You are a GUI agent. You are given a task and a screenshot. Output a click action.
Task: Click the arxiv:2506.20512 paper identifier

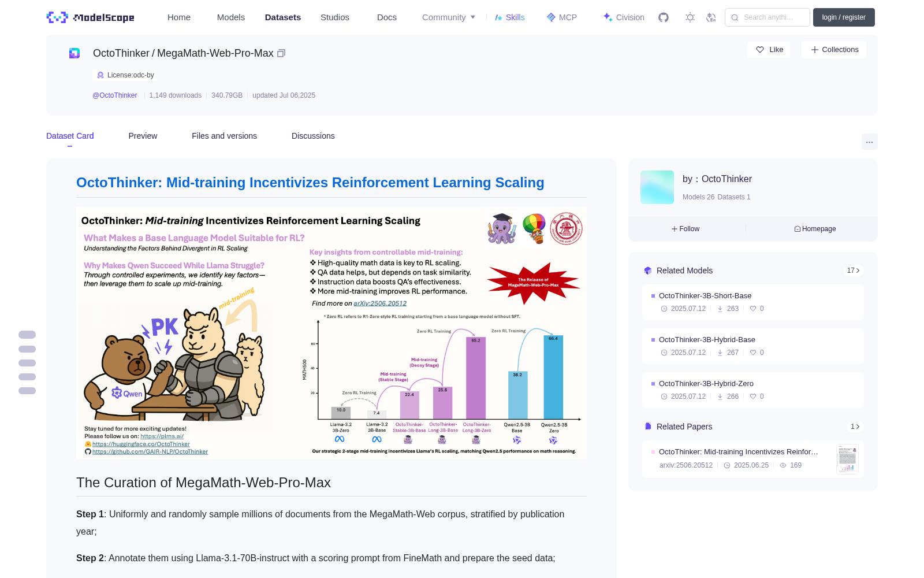pyautogui.click(x=686, y=465)
